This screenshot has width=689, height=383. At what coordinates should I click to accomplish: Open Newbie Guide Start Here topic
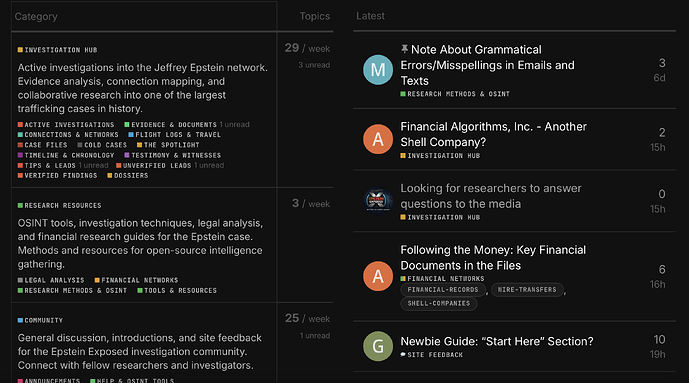click(x=497, y=341)
